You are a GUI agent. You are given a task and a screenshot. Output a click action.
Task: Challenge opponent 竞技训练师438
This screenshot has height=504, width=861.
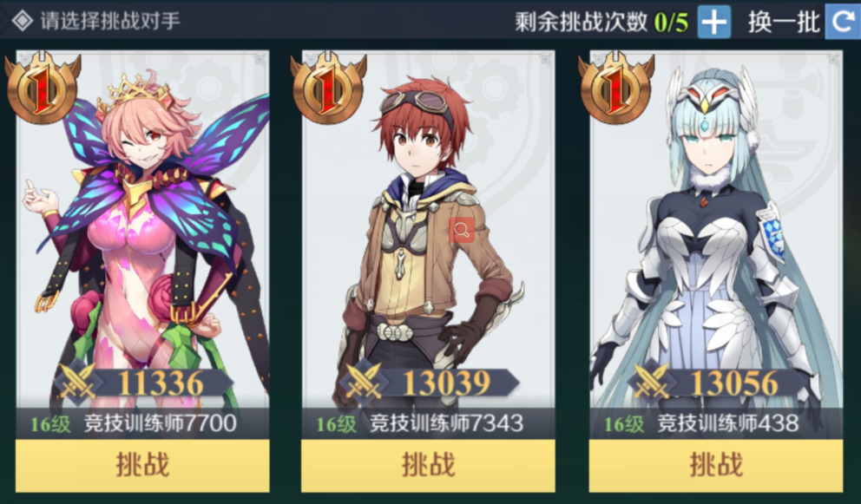pos(716,465)
